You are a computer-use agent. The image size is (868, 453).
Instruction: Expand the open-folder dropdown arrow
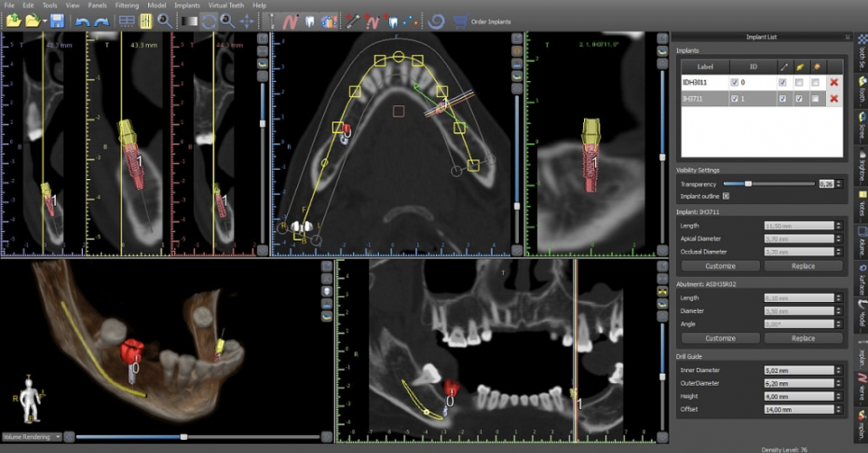pyautogui.click(x=43, y=21)
